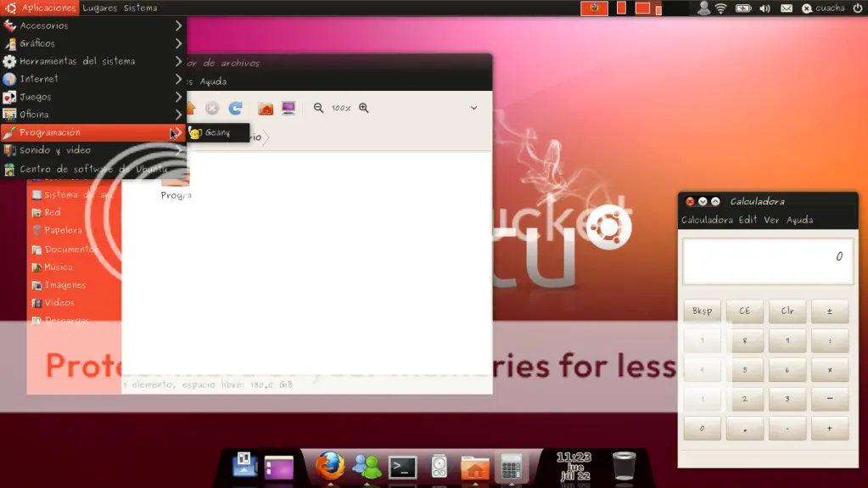Image resolution: width=868 pixels, height=488 pixels.
Task: Click the Clr button in calculator
Action: point(787,311)
